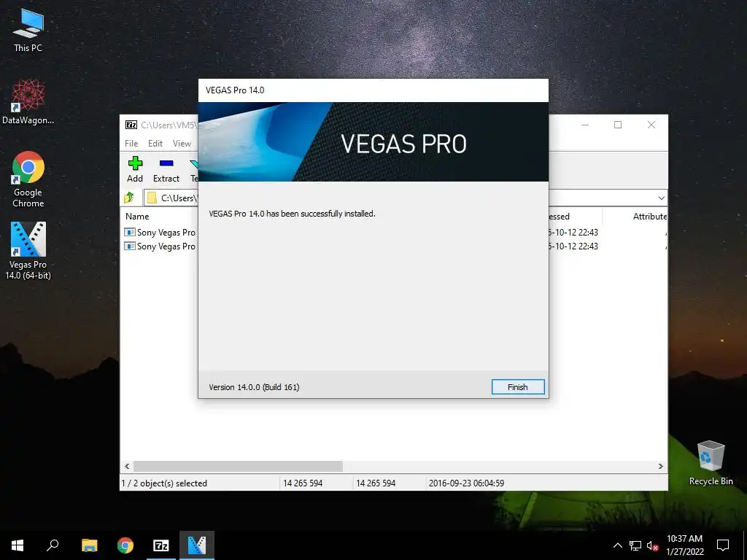
Task: Minimize the 7-Zip window
Action: click(x=585, y=125)
